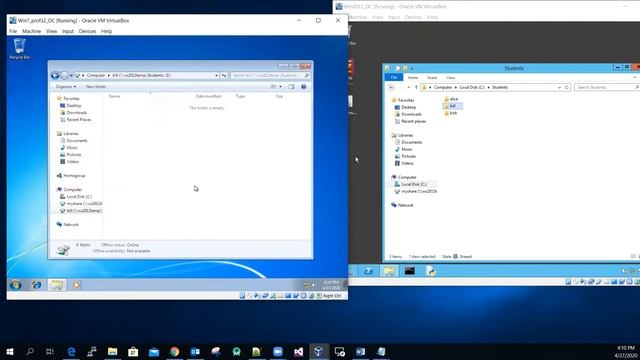The height and width of the screenshot is (360, 640).
Task: Click the Win7 Explorer search box
Action: click(270, 76)
